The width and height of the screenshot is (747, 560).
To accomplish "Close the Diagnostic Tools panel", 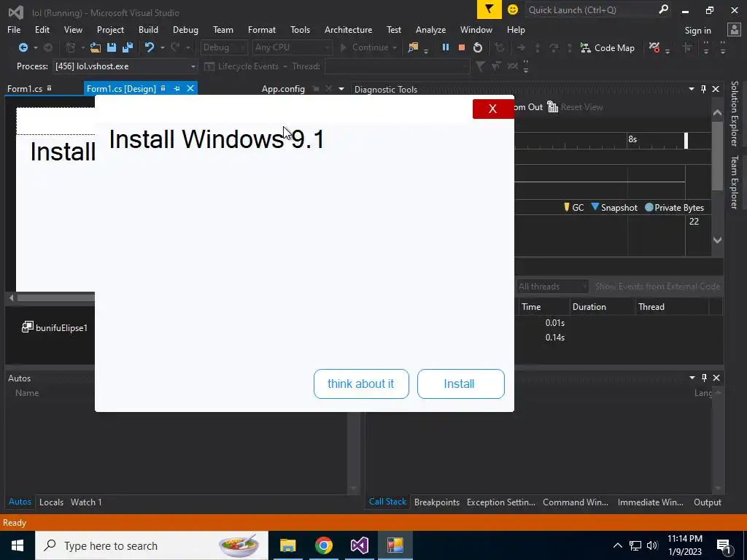I will 716,89.
